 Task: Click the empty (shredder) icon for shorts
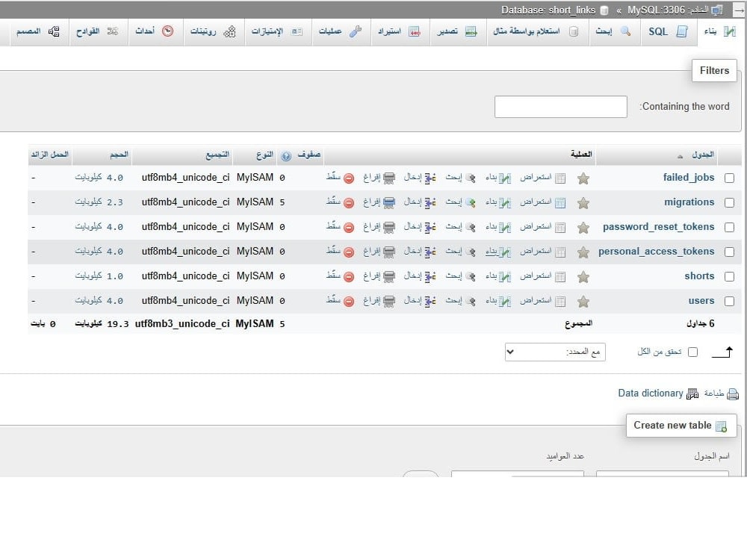[389, 277]
